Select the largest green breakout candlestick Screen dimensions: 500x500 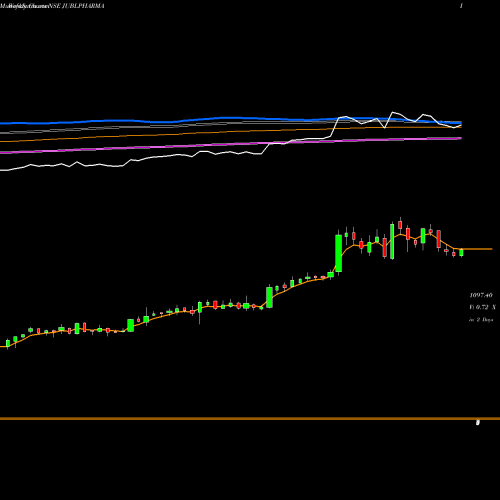coord(338,253)
